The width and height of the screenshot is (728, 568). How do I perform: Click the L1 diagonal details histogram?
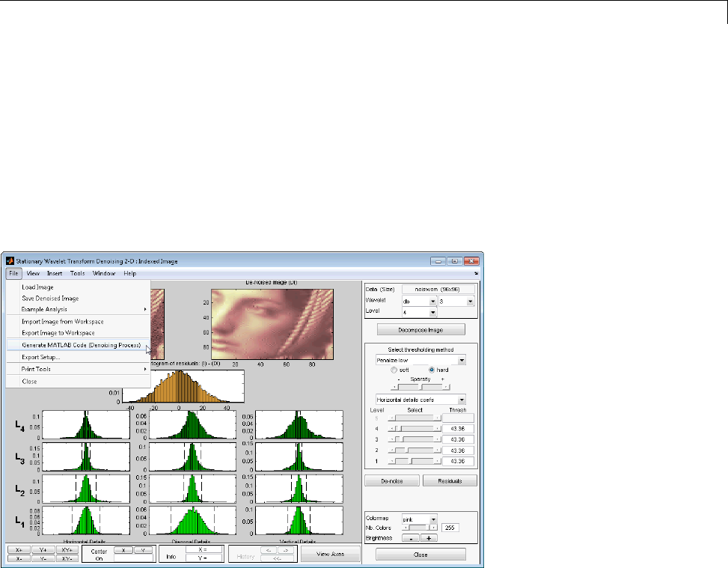click(x=192, y=520)
